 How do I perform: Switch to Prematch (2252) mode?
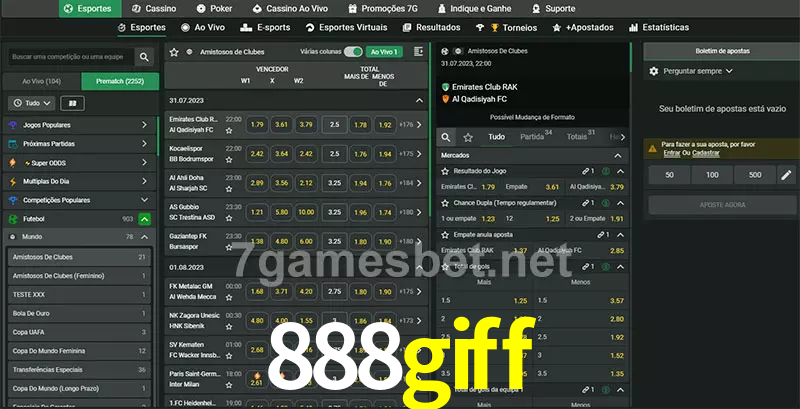point(120,81)
